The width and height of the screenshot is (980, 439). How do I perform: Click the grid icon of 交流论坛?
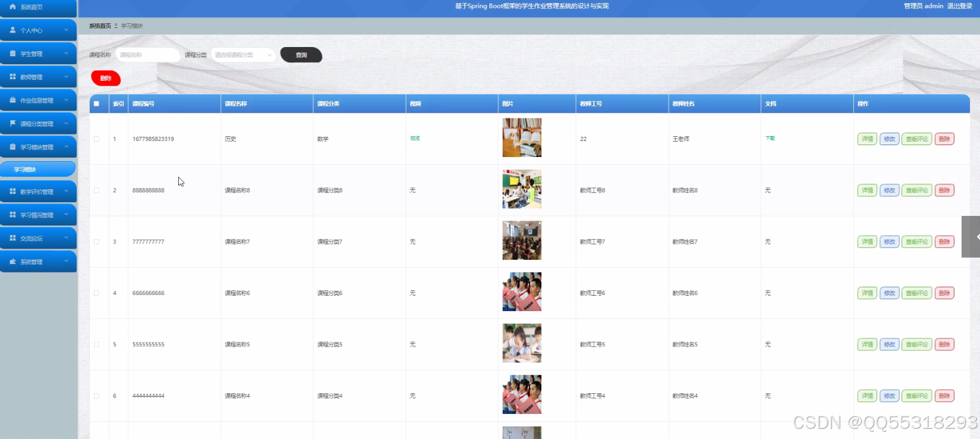tap(12, 238)
